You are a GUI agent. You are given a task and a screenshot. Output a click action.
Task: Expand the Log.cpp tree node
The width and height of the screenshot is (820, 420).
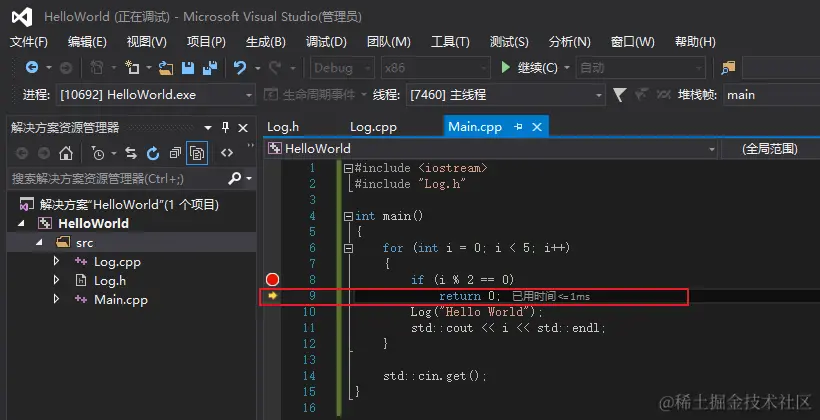click(56, 261)
